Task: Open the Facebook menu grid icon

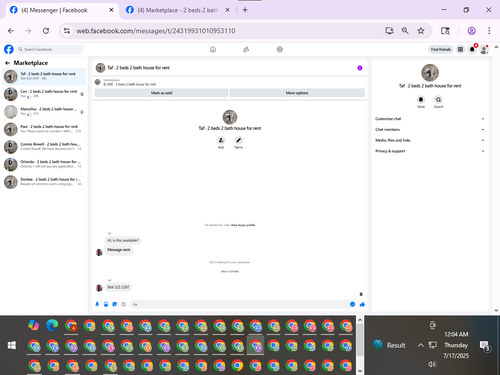Action: tap(460, 49)
